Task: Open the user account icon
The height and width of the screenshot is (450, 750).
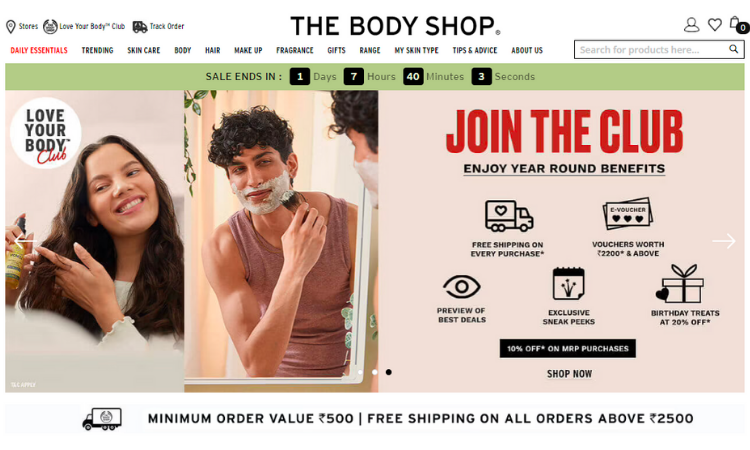Action: [691, 25]
